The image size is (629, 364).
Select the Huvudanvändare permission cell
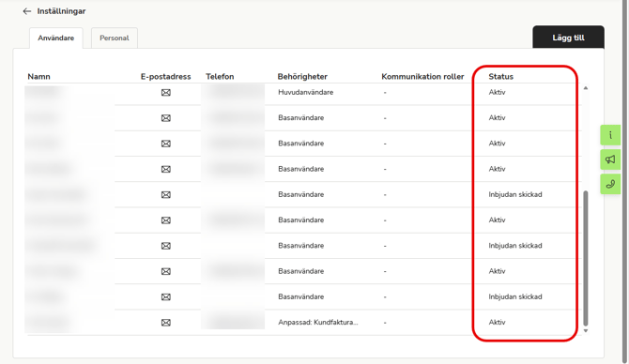306,92
